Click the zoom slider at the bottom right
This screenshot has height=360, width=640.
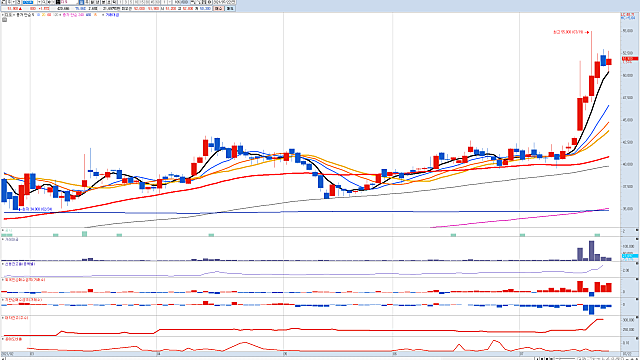[x=565, y=359]
